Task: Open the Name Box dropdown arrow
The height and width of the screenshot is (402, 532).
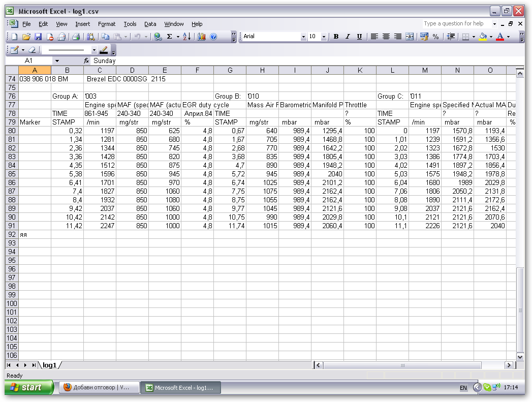Action: coord(57,61)
